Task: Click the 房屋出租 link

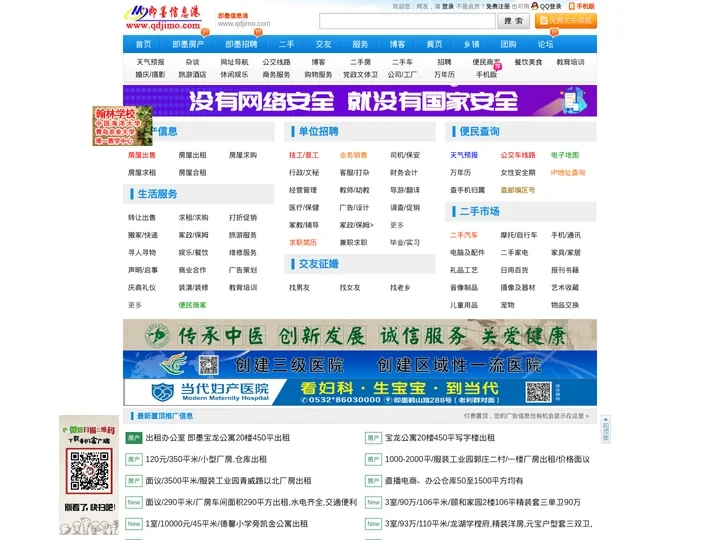Action: click(x=192, y=155)
